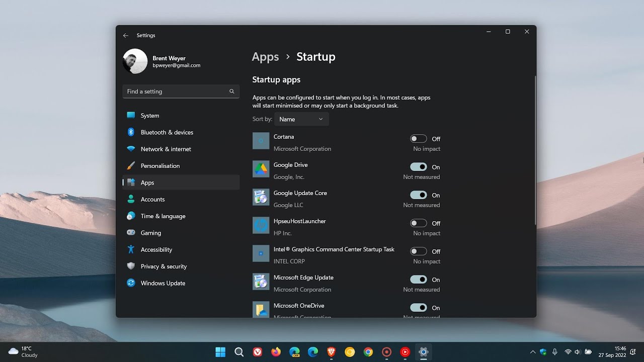Show hidden system tray icons chevron
This screenshot has width=644, height=362.
coord(533,352)
